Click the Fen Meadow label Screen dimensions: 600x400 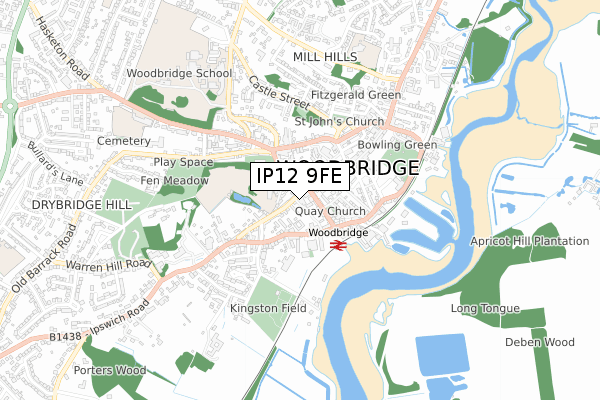(174, 181)
